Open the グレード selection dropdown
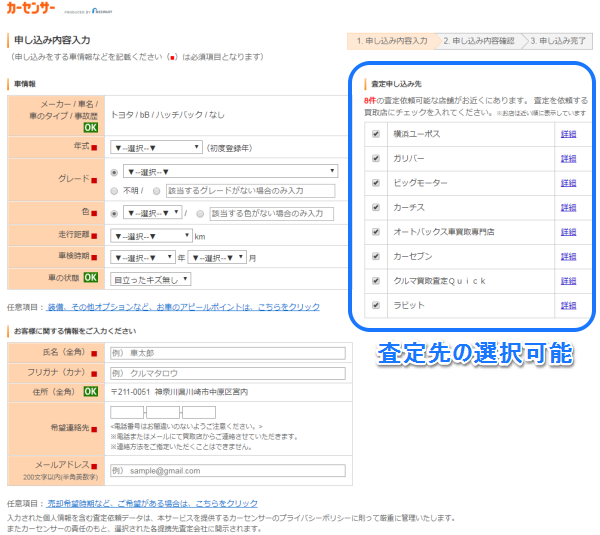This screenshot has height=535, width=600. tap(230, 171)
